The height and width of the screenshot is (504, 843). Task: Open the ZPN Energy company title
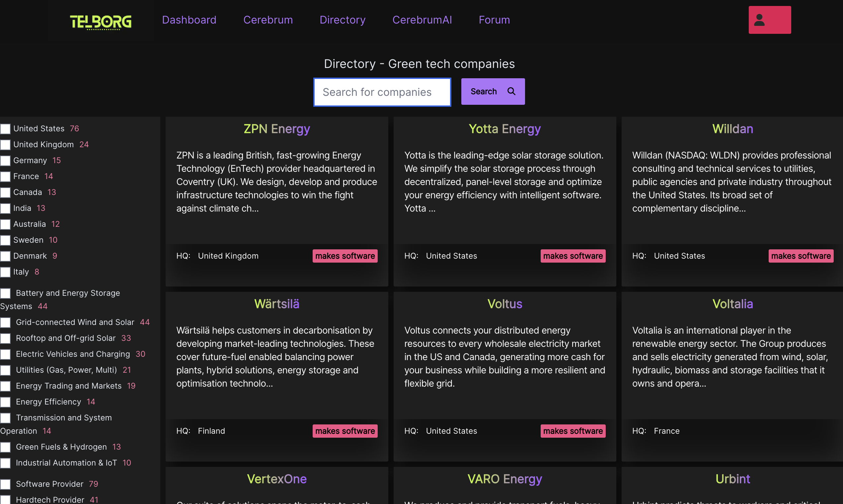click(277, 129)
